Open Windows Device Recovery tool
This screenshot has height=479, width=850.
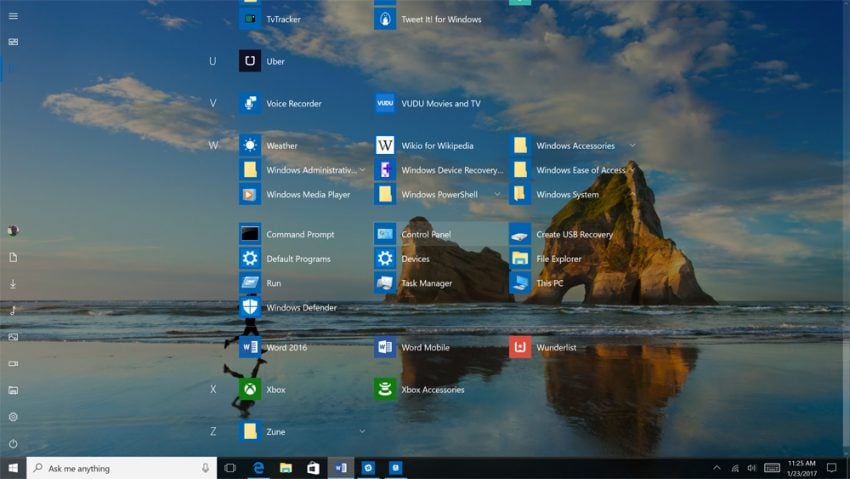(x=439, y=170)
